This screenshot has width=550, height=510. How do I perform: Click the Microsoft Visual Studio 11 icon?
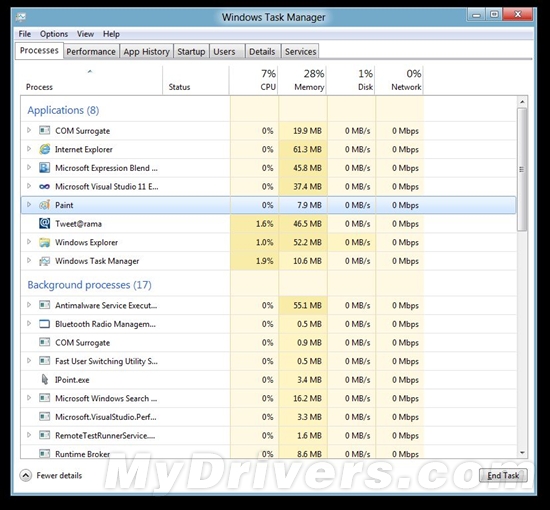click(x=45, y=187)
